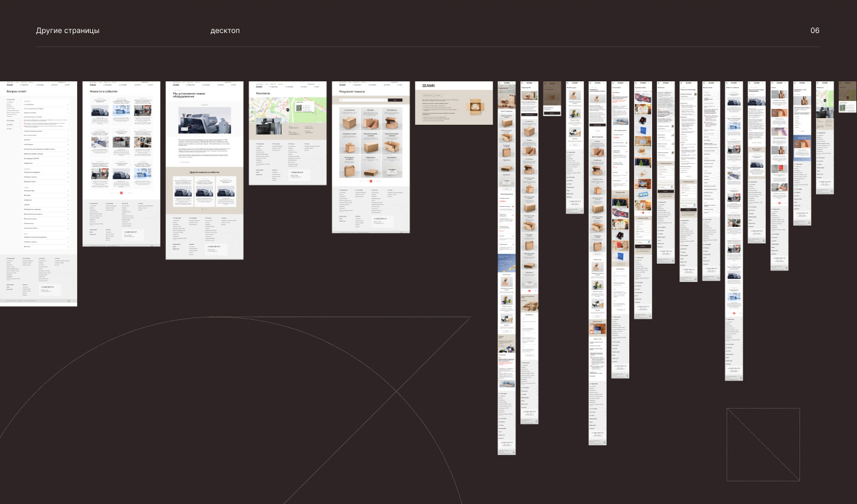Screen dimensions: 857x504
Task: Expand the first question in the Вопрос-ответ list
Action: 46,105
